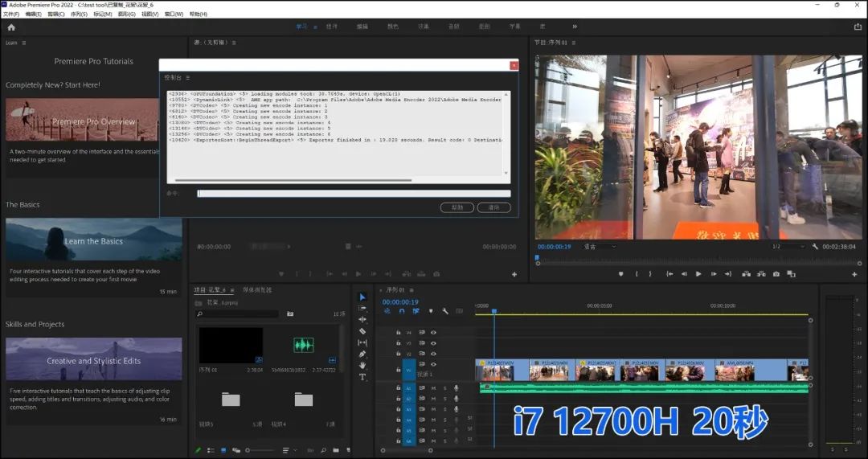Viewport: 868px width, 459px height.
Task: Open Project panel menu
Action: click(232, 290)
